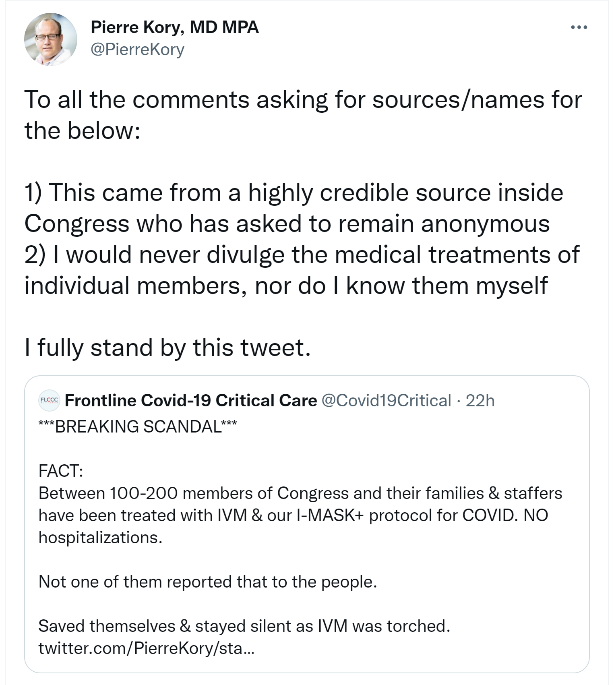The image size is (616, 685).
Task: Click the @Covid19Critical handle
Action: [387, 400]
